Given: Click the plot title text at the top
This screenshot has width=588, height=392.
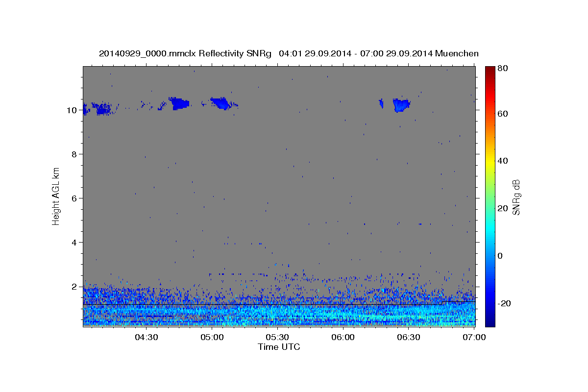Looking at the screenshot, I should (x=289, y=53).
